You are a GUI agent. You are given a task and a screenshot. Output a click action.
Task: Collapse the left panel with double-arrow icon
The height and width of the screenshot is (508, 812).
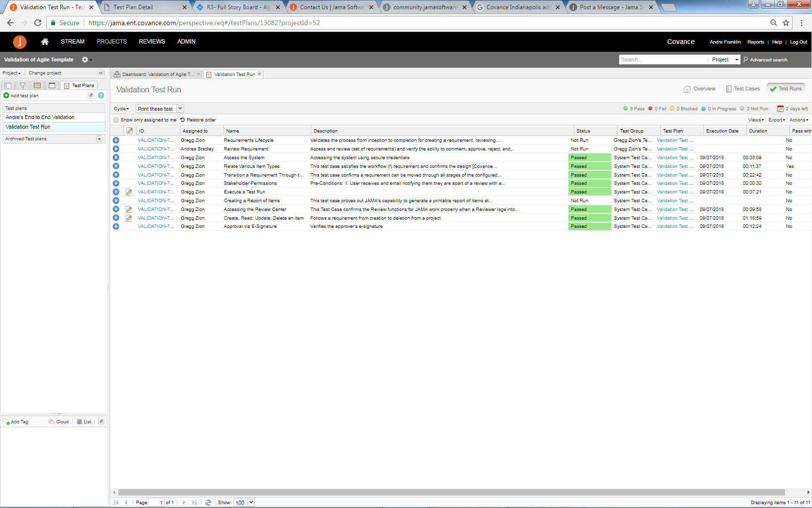[101, 73]
